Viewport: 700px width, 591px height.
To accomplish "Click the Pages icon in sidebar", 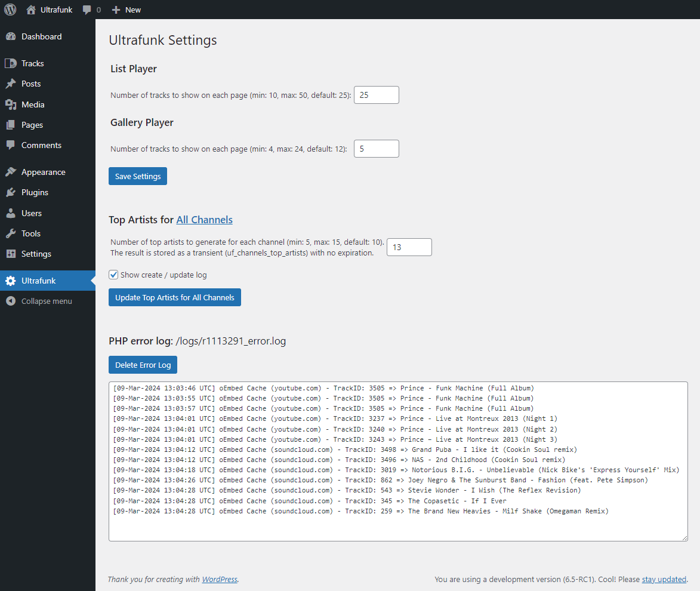I will click(11, 125).
